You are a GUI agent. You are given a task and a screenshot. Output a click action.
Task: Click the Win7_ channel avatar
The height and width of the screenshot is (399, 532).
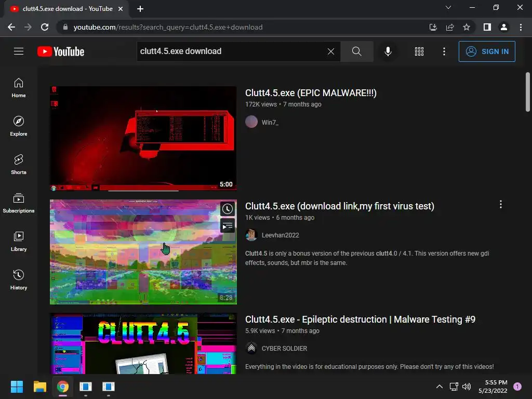tap(251, 122)
